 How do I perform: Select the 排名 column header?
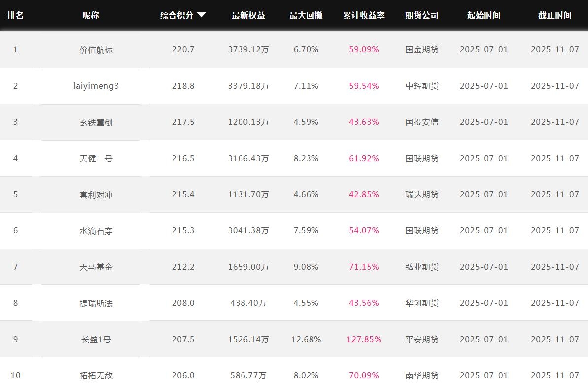pyautogui.click(x=15, y=15)
